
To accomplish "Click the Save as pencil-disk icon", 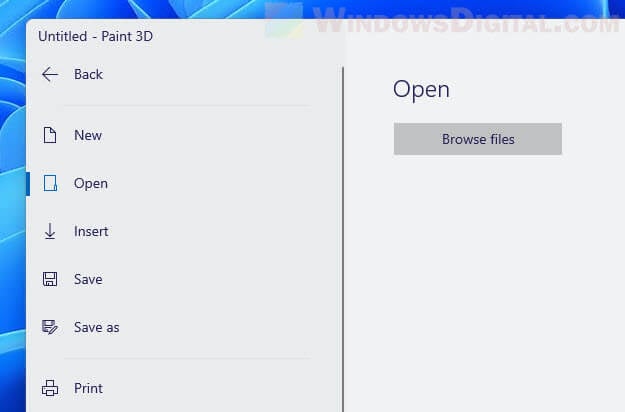I will pos(50,327).
